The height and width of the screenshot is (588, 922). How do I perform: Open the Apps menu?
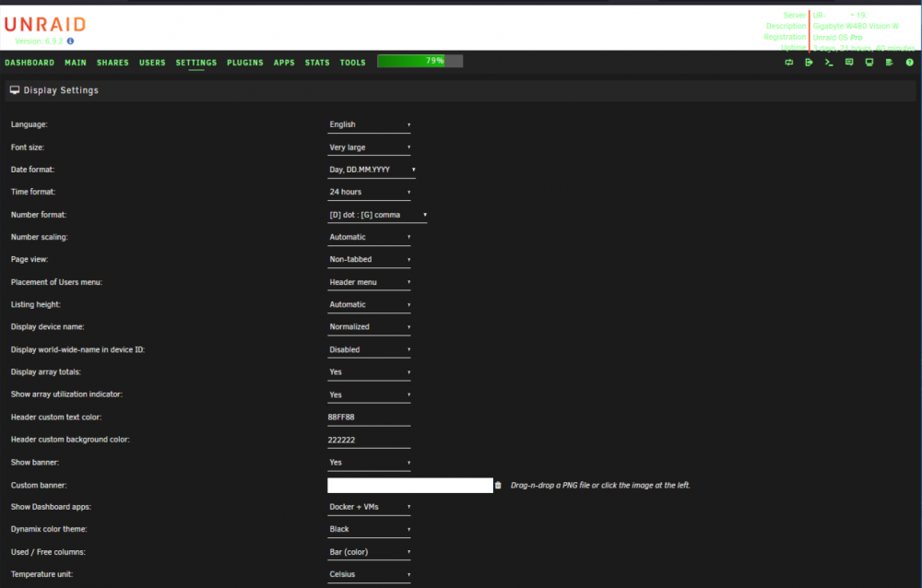point(284,63)
